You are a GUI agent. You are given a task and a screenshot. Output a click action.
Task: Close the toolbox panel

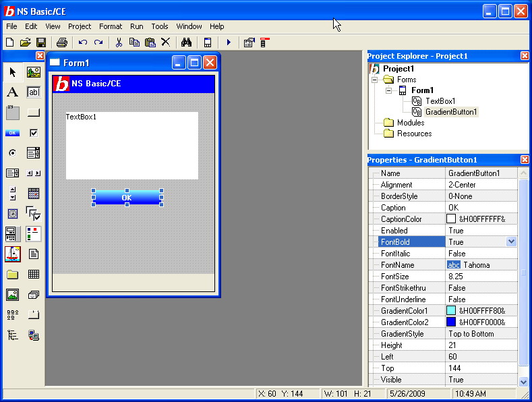40,55
